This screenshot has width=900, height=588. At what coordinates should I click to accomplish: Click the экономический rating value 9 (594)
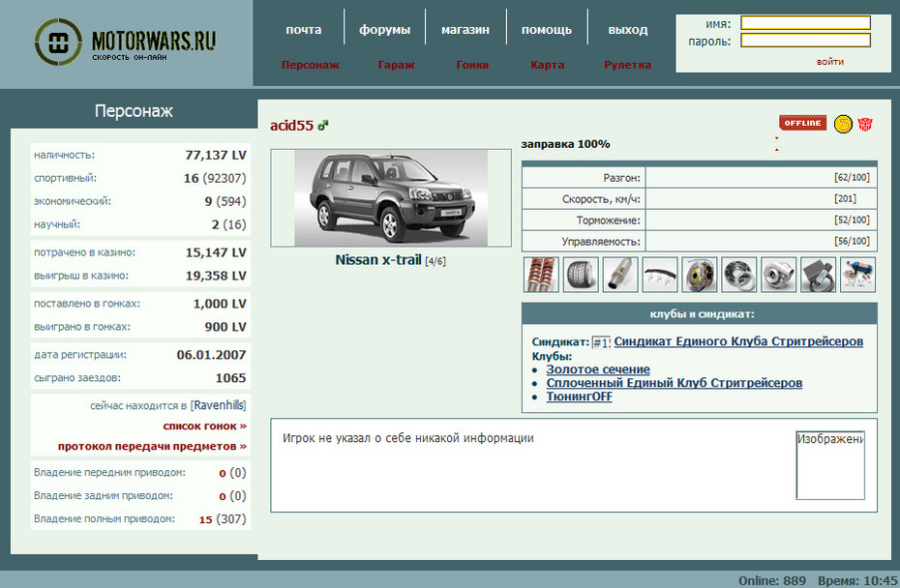point(225,201)
